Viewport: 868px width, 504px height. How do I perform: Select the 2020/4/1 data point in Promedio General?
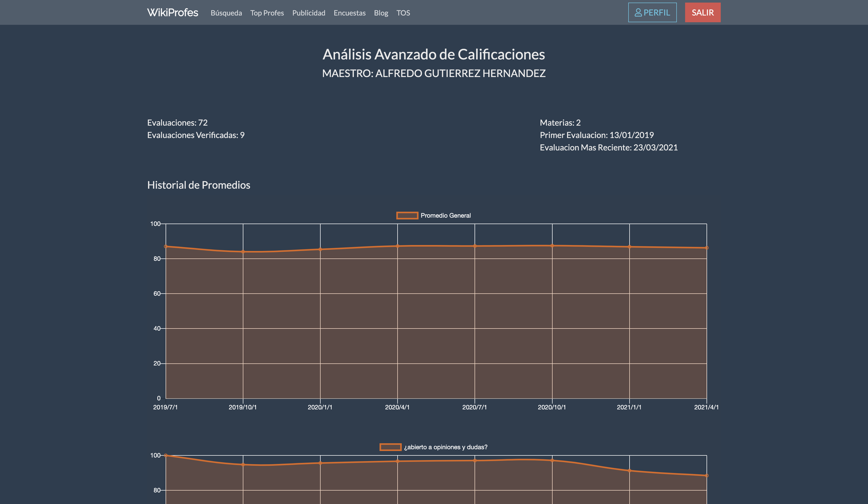tap(398, 246)
